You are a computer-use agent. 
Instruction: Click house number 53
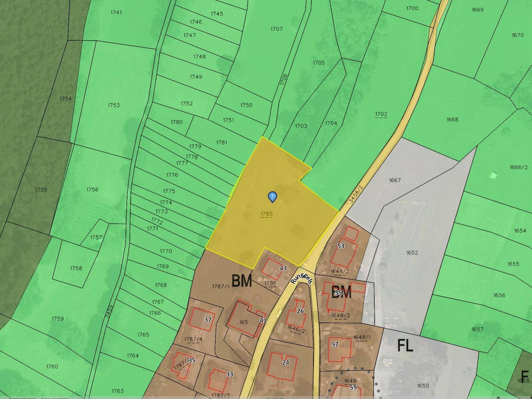coord(341,246)
